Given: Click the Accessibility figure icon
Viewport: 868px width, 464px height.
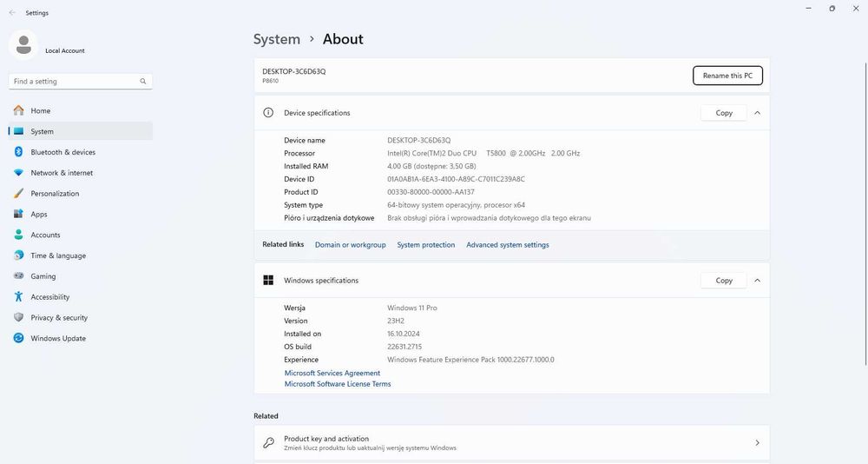Looking at the screenshot, I should [x=18, y=297].
